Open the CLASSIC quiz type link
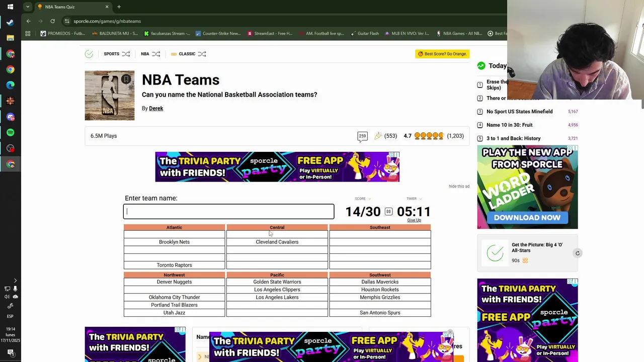 pos(187,54)
